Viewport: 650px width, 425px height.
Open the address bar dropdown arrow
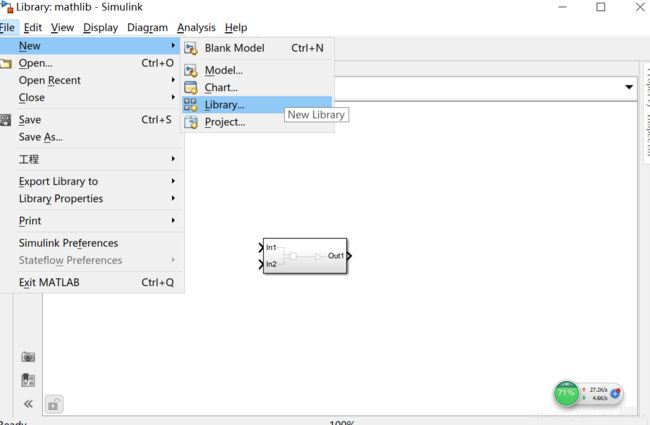pos(629,87)
